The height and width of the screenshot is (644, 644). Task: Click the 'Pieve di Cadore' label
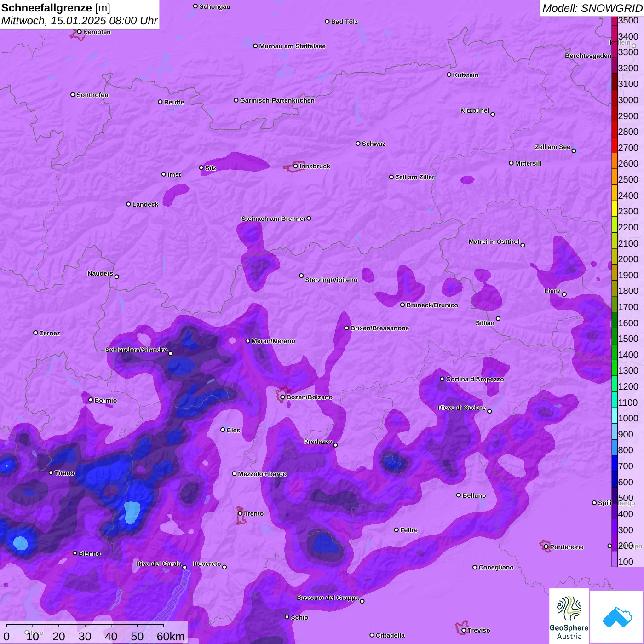462,408
